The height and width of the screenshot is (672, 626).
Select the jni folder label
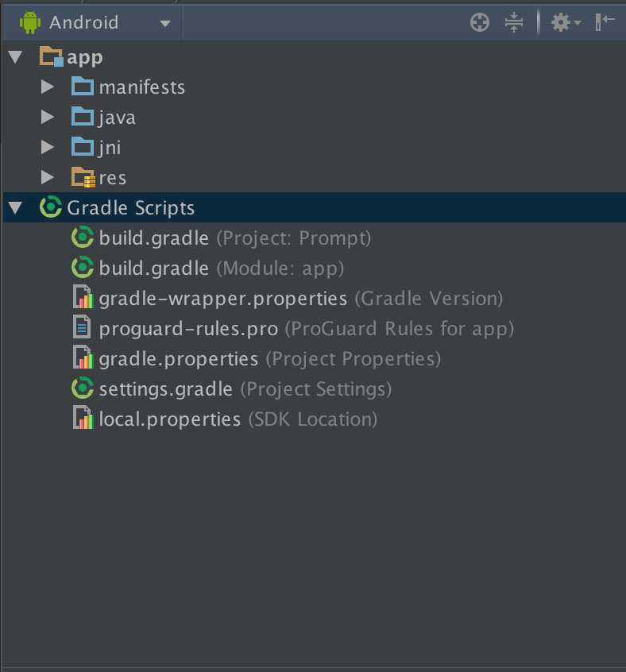pos(110,148)
